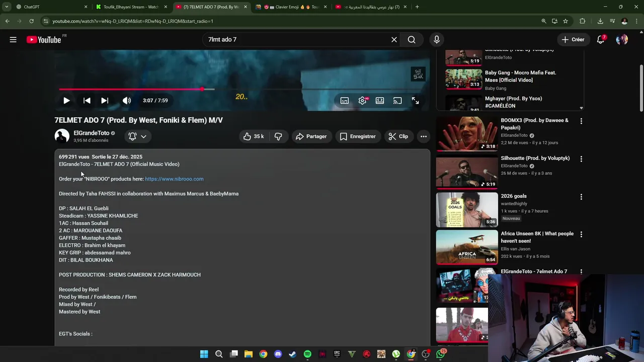Open the Africa Unseen 8K thumbnail
Viewport: 644px width, 362px height.
pyautogui.click(x=467, y=247)
